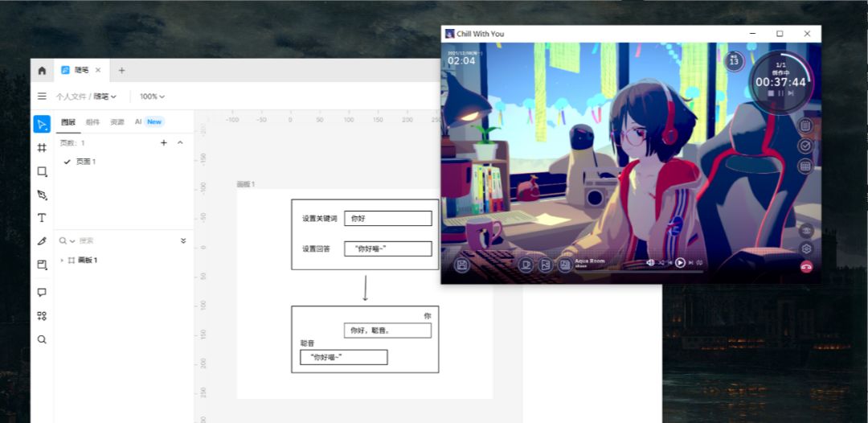Switch to the 组件 tab
868x423 pixels.
click(92, 121)
